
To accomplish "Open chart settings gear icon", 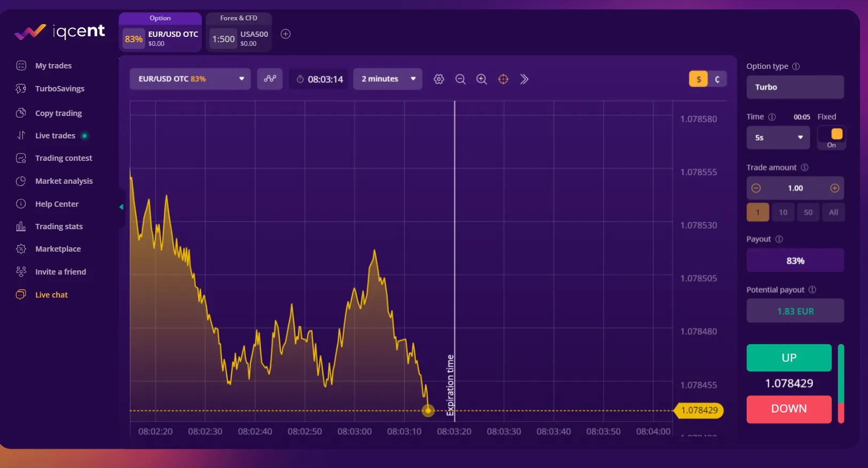I will click(x=439, y=79).
